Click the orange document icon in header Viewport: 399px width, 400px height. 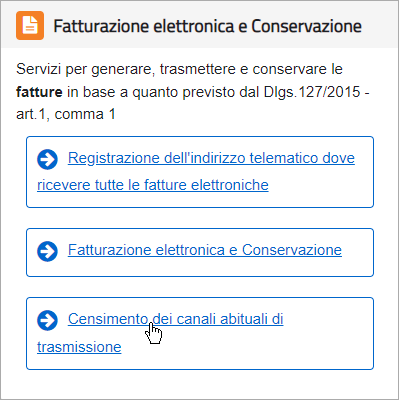pyautogui.click(x=30, y=26)
